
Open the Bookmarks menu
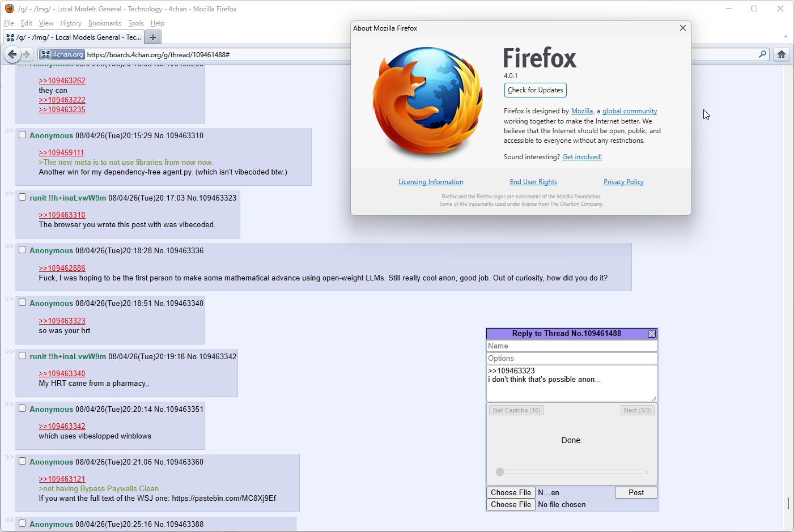point(105,23)
